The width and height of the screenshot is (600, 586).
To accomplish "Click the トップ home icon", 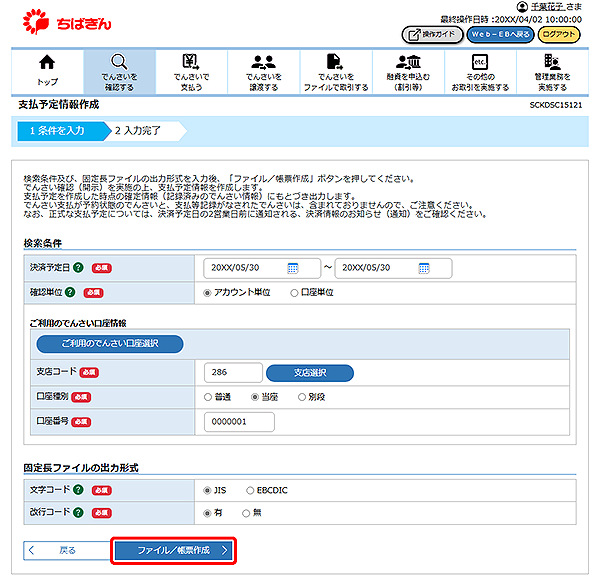I will [x=47, y=63].
